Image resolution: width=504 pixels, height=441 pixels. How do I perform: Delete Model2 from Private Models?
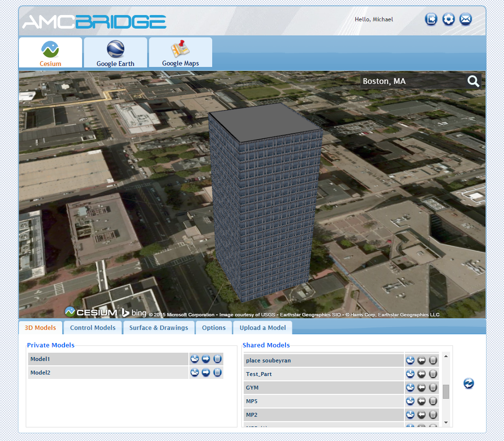tap(217, 373)
